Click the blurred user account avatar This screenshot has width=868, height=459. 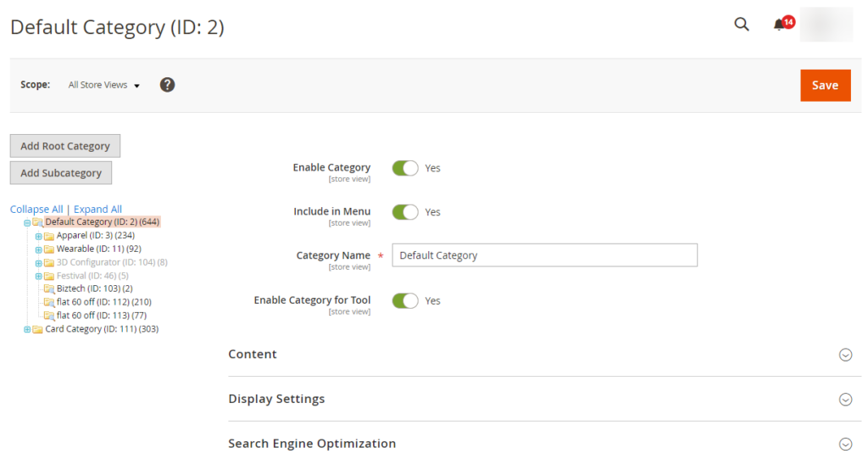(x=826, y=25)
